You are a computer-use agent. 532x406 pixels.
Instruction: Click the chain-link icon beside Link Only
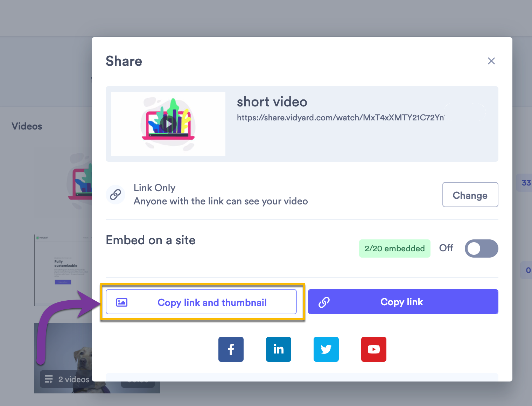(x=115, y=195)
